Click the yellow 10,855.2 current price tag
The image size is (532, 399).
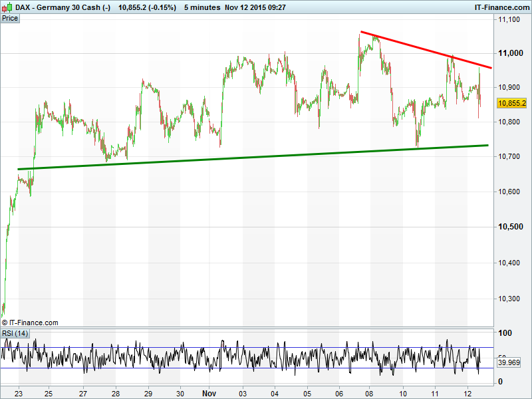pyautogui.click(x=511, y=103)
